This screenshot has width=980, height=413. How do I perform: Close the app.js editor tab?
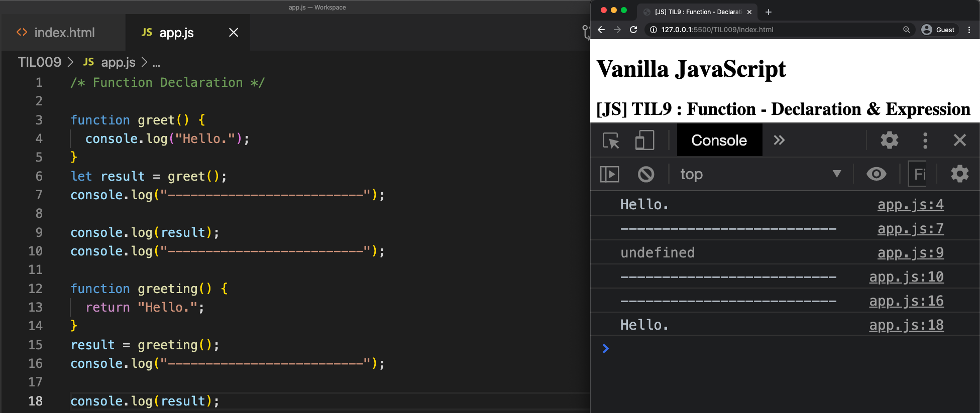[x=234, y=33]
